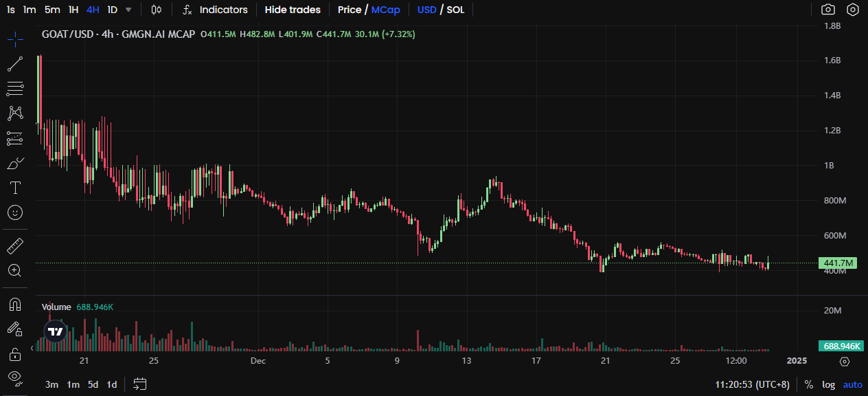The image size is (868, 396).
Task: Select the 1D timeframe
Action: pyautogui.click(x=112, y=10)
